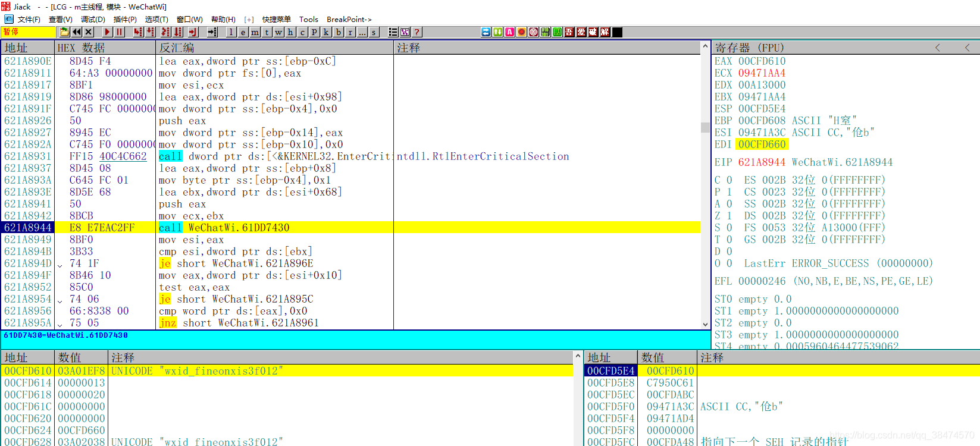The image size is (980, 446).
Task: Click the Trace into icon
Action: [x=165, y=32]
